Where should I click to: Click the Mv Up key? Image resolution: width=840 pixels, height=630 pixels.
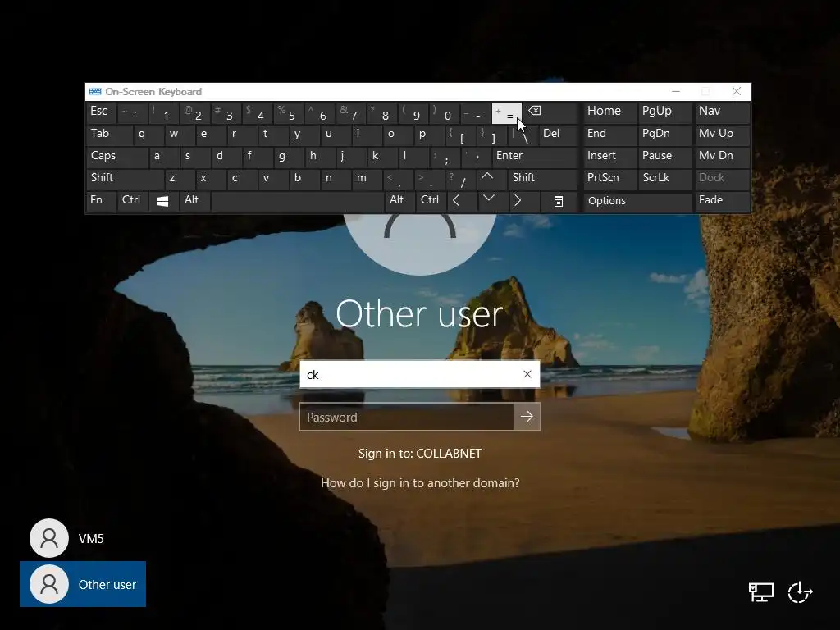pyautogui.click(x=722, y=135)
